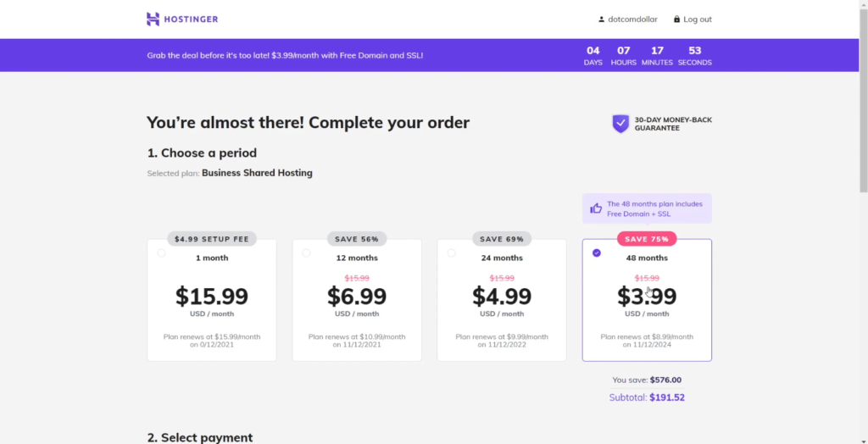Click the promotional deal banner text
The image size is (868, 444).
285,55
